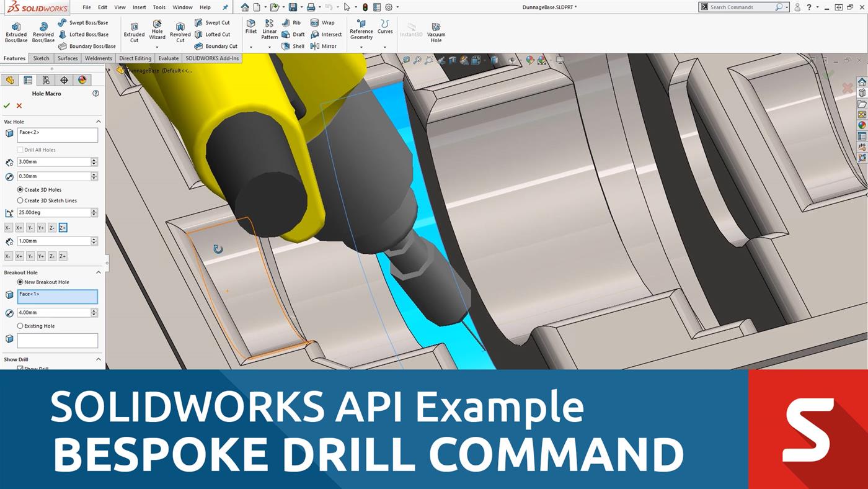
Task: Collapse the Vac Hole section
Action: (98, 122)
